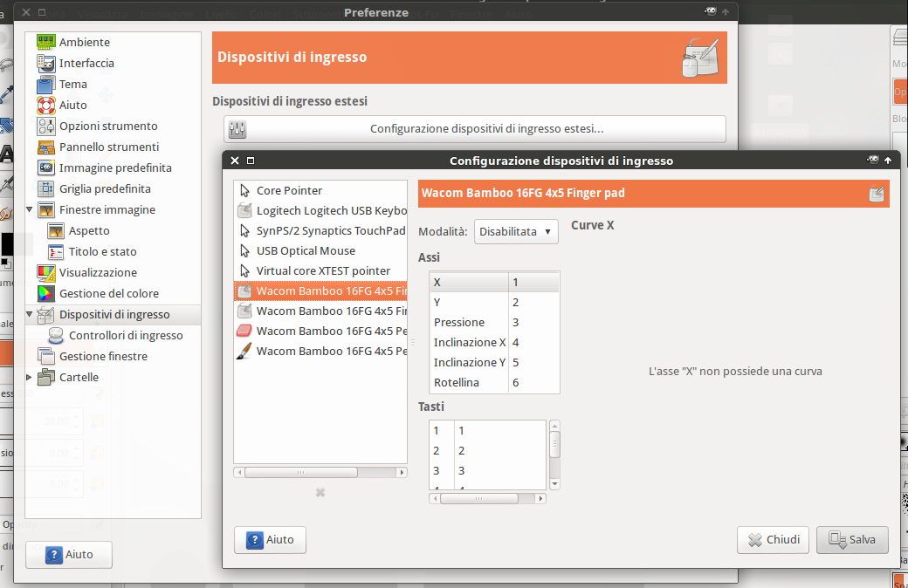Open the Titolo e stato icon
This screenshot has width=908, height=588.
[56, 252]
